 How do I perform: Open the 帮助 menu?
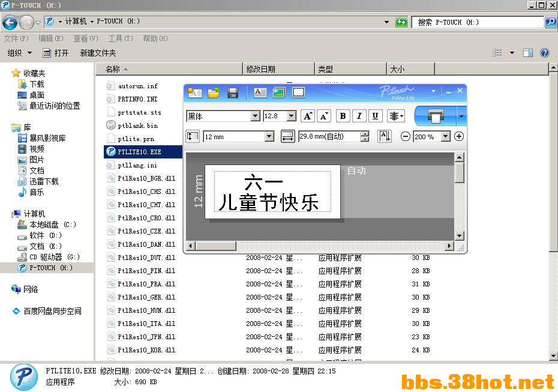[155, 38]
